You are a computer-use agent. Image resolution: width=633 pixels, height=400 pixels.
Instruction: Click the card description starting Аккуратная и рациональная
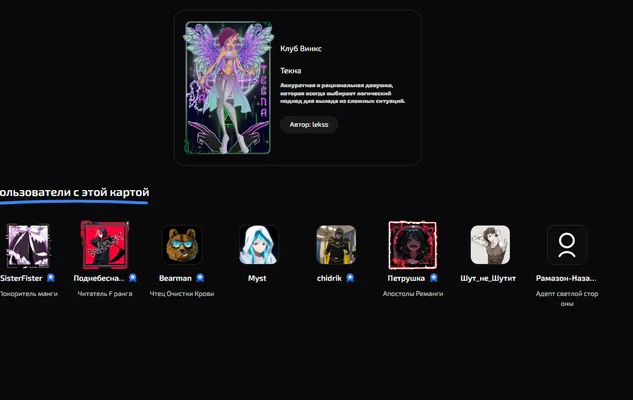(342, 93)
